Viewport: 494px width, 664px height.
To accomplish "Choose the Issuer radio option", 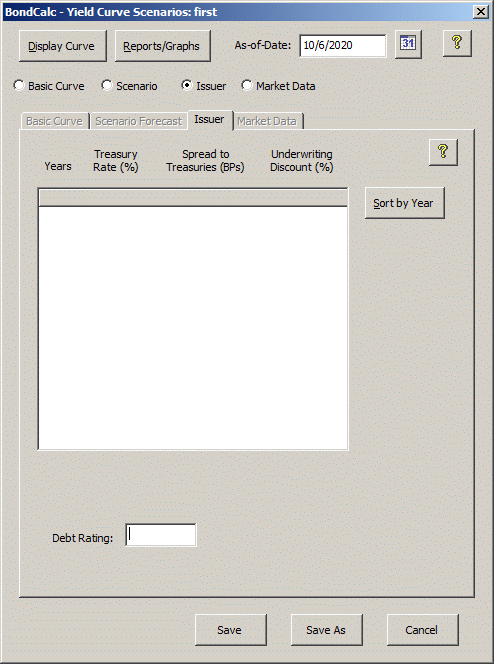I will (x=187, y=86).
